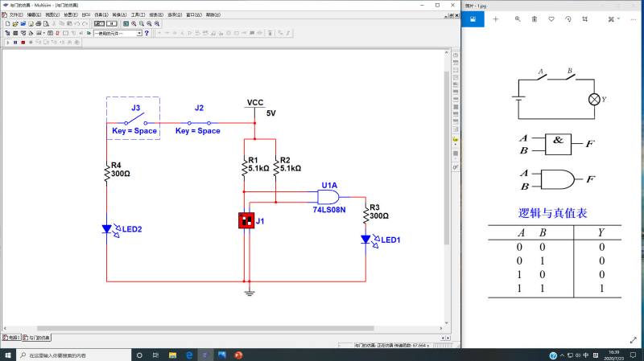Stop the simulation with the red stop button
Screen dimensions: 644x361
pos(23,43)
